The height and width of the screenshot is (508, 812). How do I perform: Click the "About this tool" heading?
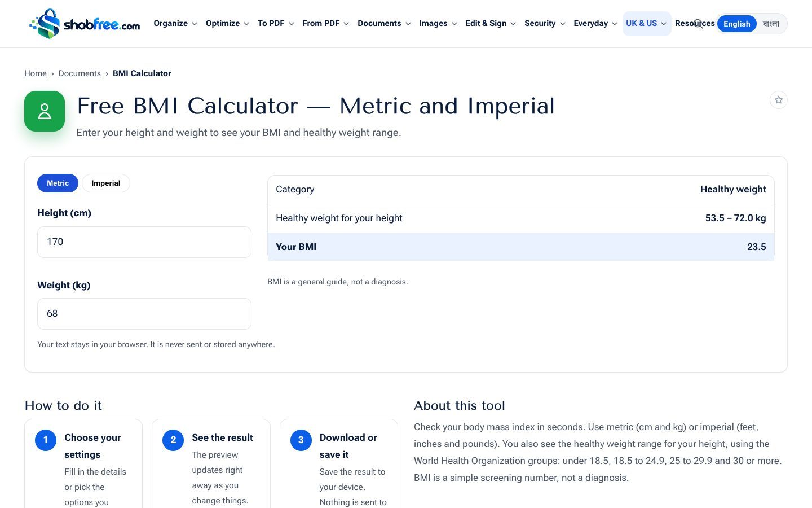point(459,405)
